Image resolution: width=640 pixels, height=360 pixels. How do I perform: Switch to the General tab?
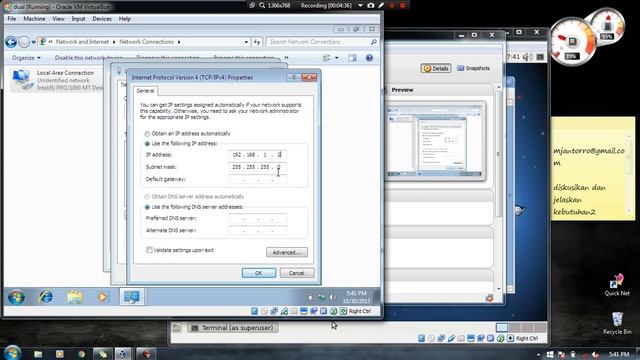pyautogui.click(x=145, y=91)
